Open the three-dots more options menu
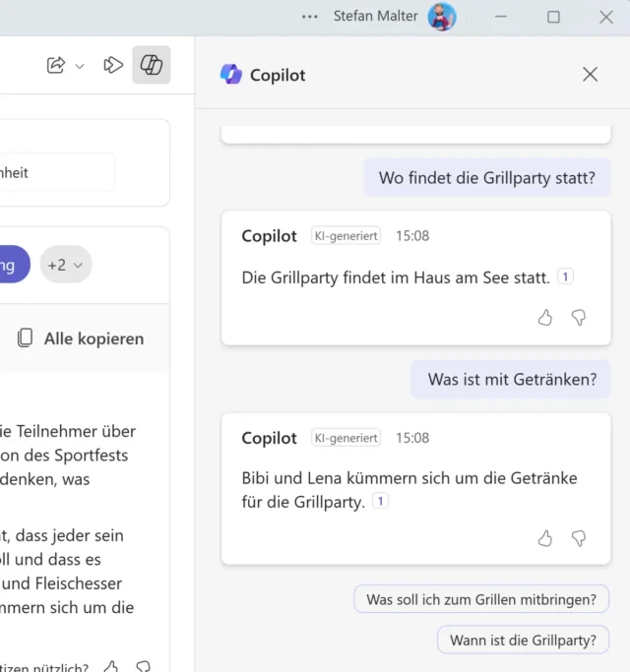Viewport: 630px width, 672px height. pos(310,17)
